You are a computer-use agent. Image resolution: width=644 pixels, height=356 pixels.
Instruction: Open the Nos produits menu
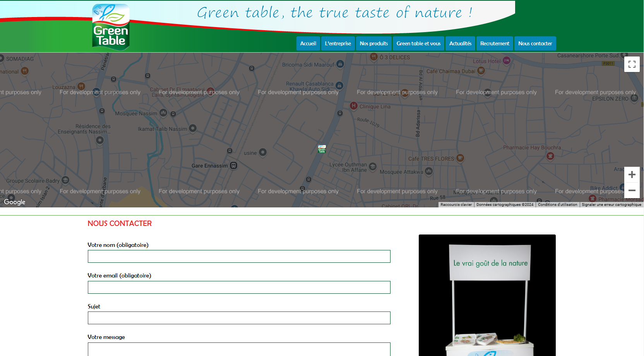coord(373,43)
